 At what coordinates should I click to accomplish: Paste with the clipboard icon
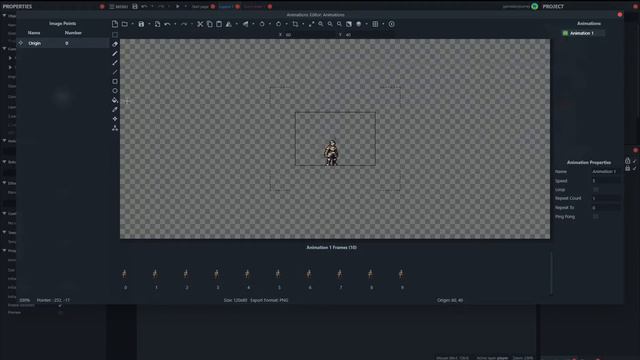[x=219, y=24]
